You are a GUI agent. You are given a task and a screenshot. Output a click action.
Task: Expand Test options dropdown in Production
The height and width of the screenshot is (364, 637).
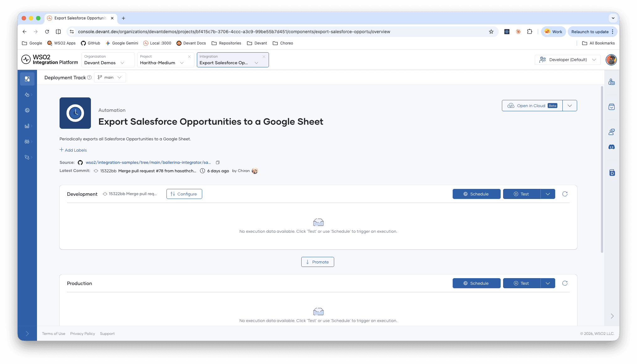click(548, 283)
